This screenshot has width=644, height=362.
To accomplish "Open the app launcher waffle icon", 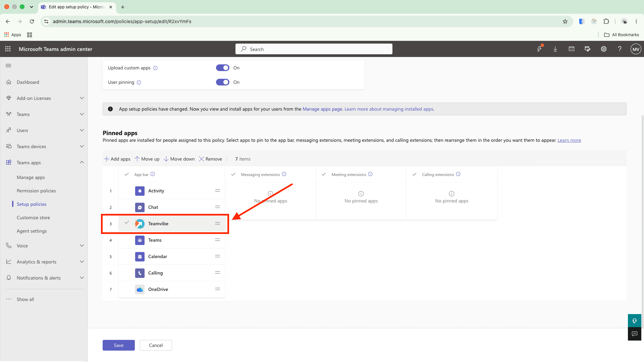I will (x=8, y=49).
